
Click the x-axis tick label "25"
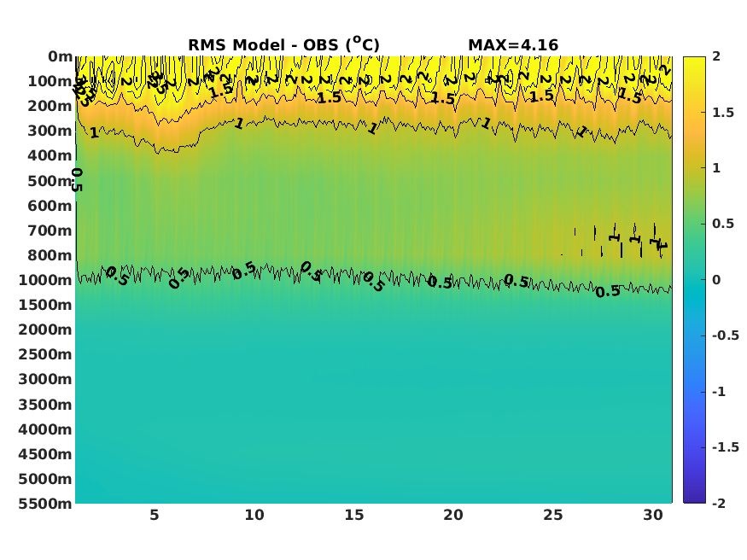[553, 515]
